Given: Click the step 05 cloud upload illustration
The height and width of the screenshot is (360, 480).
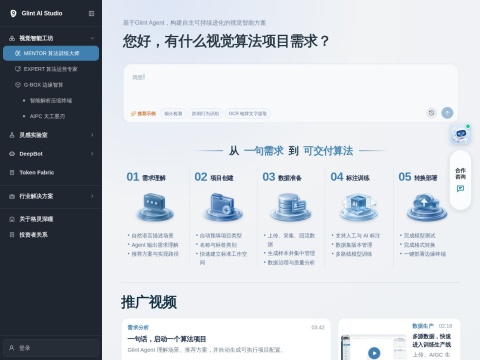Looking at the screenshot, I should 427,207.
